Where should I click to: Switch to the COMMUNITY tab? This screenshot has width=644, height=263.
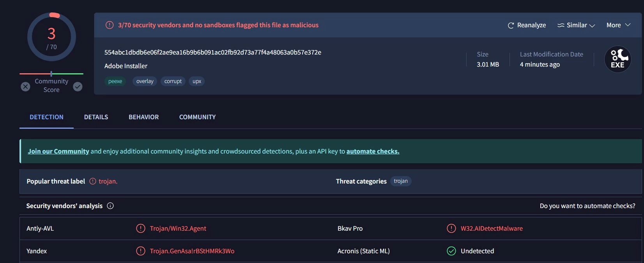[197, 117]
